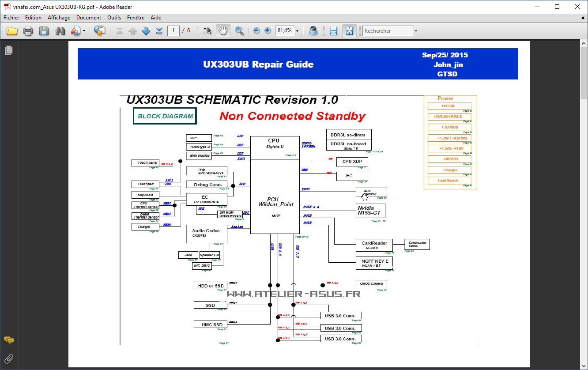This screenshot has width=588, height=370.
Task: Click the zoom in plus button
Action: point(268,31)
